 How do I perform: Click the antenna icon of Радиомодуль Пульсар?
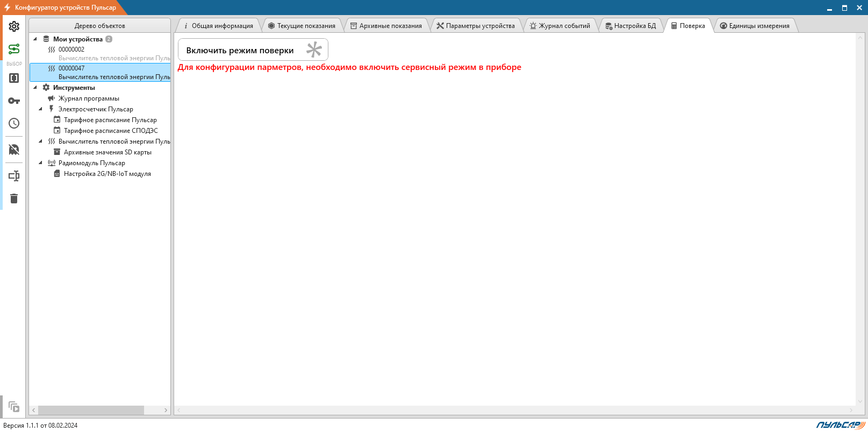[x=52, y=162]
